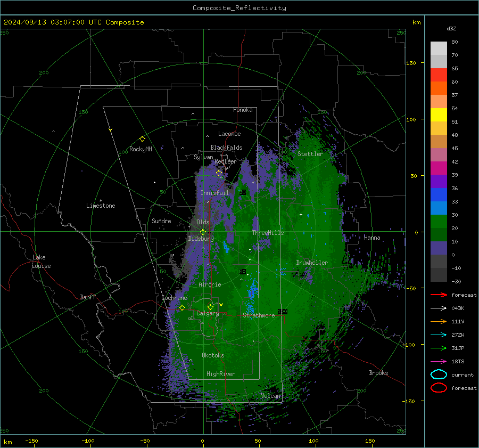479x448 pixels.
Task: Select the Sylvan label
Action: (203, 158)
